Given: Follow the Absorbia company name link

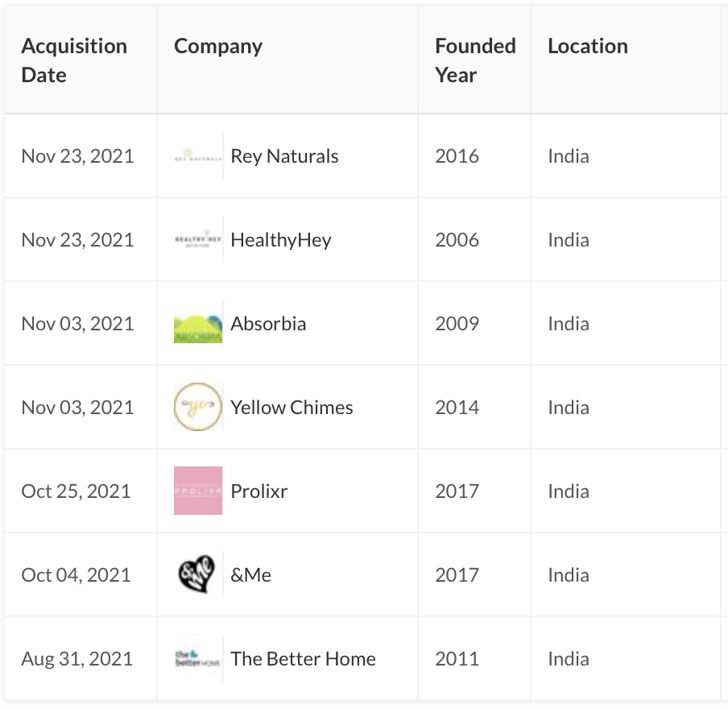Looking at the screenshot, I should pyautogui.click(x=268, y=324).
